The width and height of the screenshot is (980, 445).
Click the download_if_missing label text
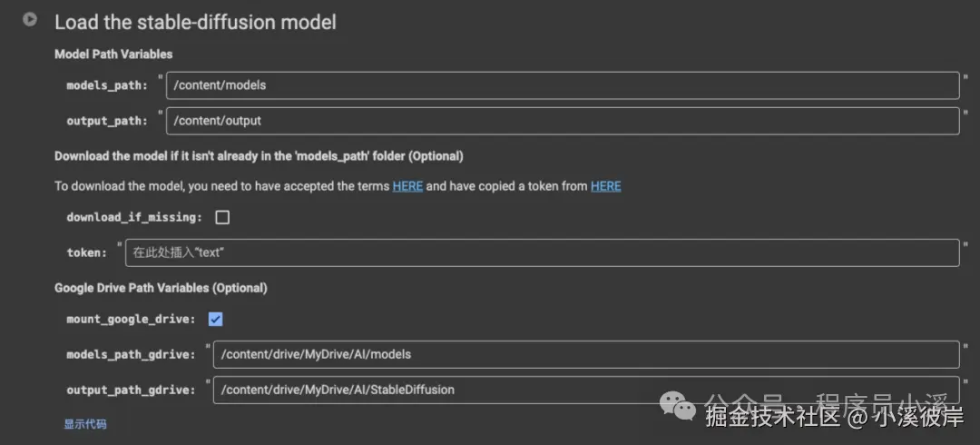coord(134,217)
